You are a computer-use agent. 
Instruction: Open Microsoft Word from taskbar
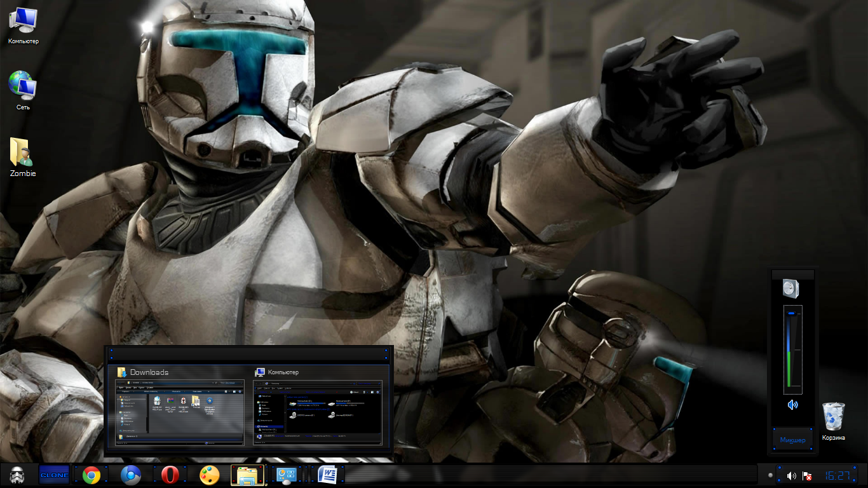328,475
